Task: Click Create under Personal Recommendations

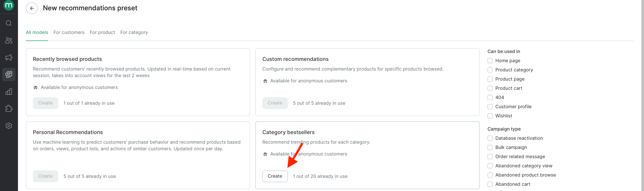Action: [46, 176]
